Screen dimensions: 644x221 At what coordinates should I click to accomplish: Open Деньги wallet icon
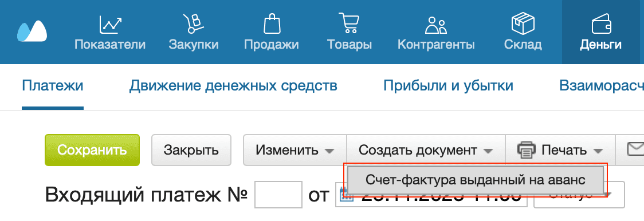point(602,25)
